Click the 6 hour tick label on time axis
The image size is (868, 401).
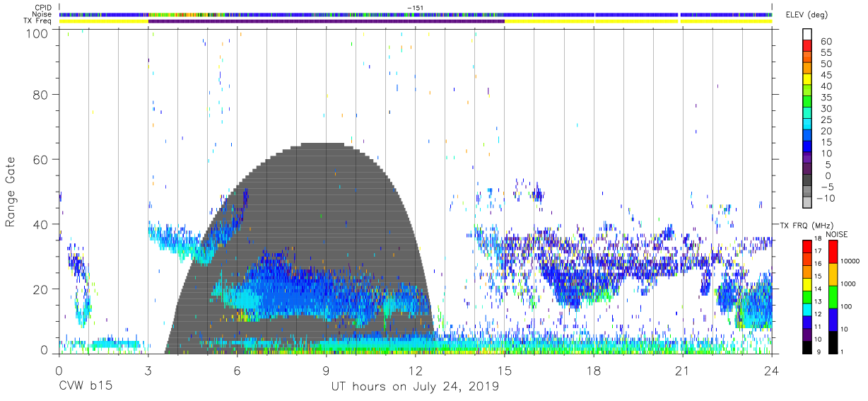pos(237,370)
